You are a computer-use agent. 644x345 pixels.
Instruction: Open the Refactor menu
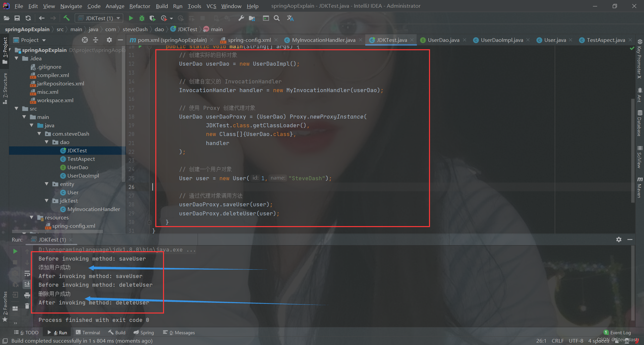[x=140, y=6]
